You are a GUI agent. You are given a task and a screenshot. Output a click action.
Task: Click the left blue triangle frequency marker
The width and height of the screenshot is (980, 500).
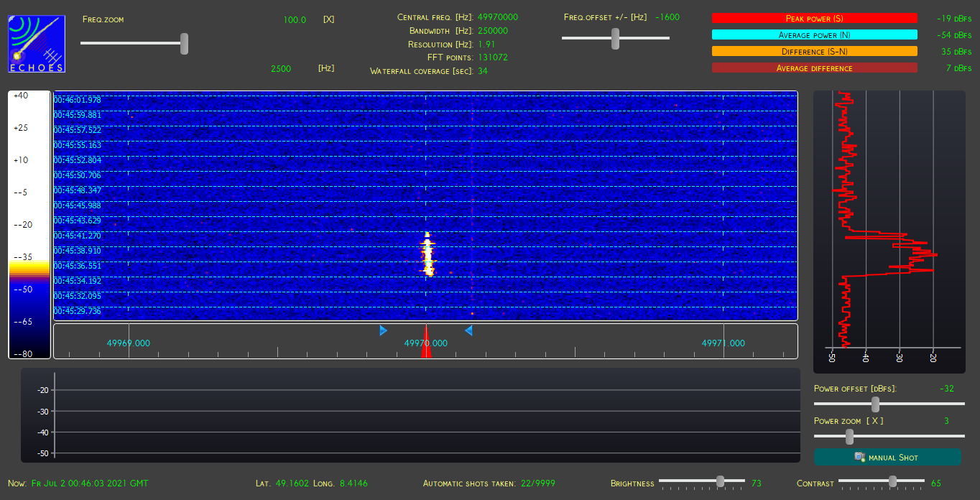click(383, 330)
